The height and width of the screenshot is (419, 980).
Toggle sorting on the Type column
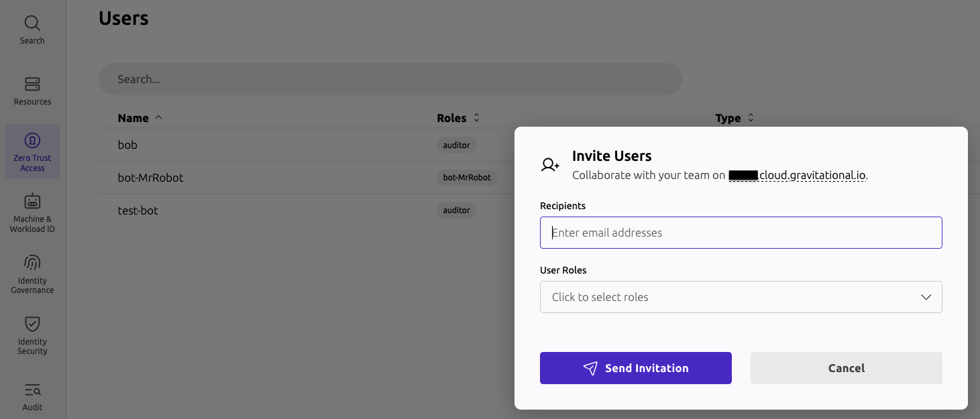coord(734,117)
